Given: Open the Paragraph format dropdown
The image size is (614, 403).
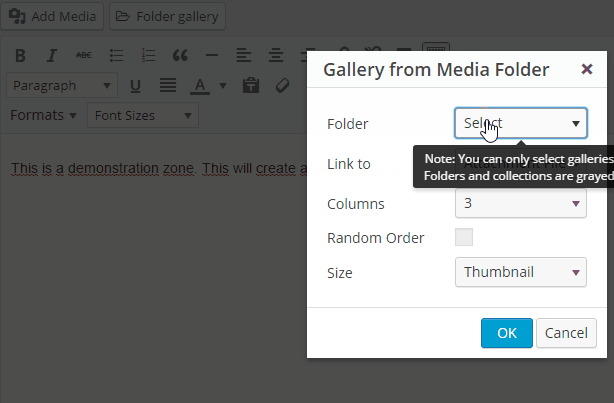Looking at the screenshot, I should 63,86.
